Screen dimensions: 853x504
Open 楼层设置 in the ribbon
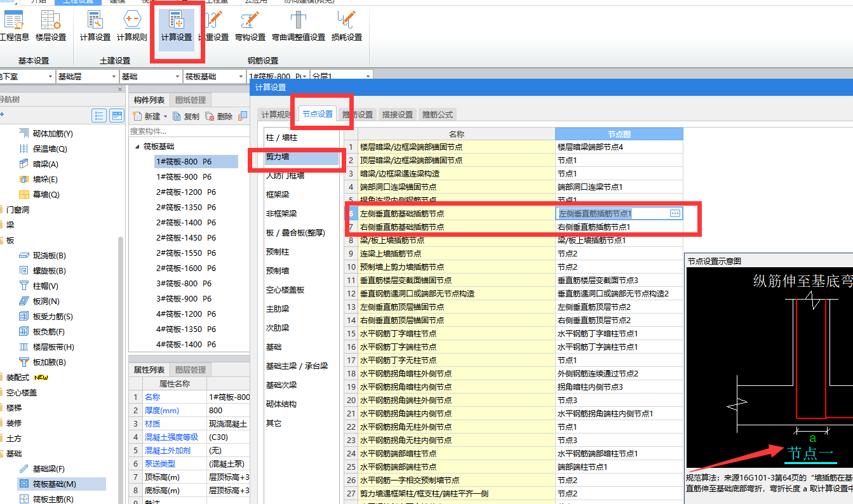click(x=51, y=27)
